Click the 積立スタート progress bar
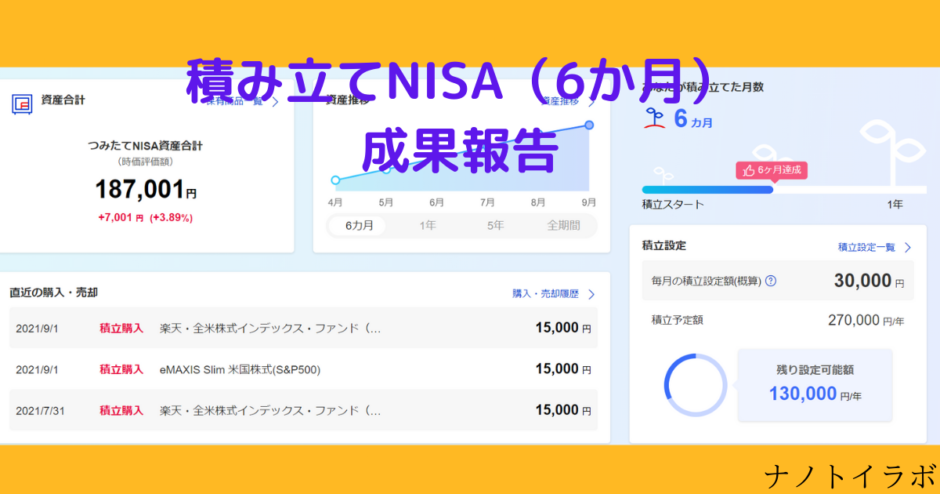Viewport: 940px width, 494px height. pyautogui.click(x=784, y=189)
